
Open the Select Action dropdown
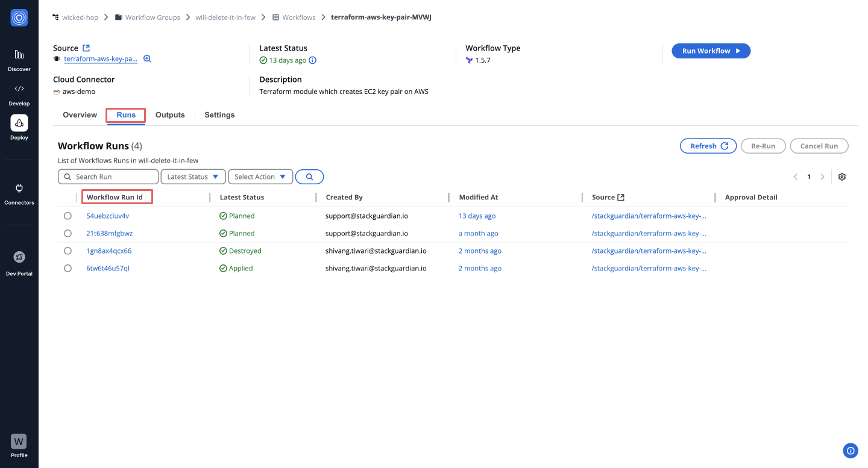tap(260, 177)
